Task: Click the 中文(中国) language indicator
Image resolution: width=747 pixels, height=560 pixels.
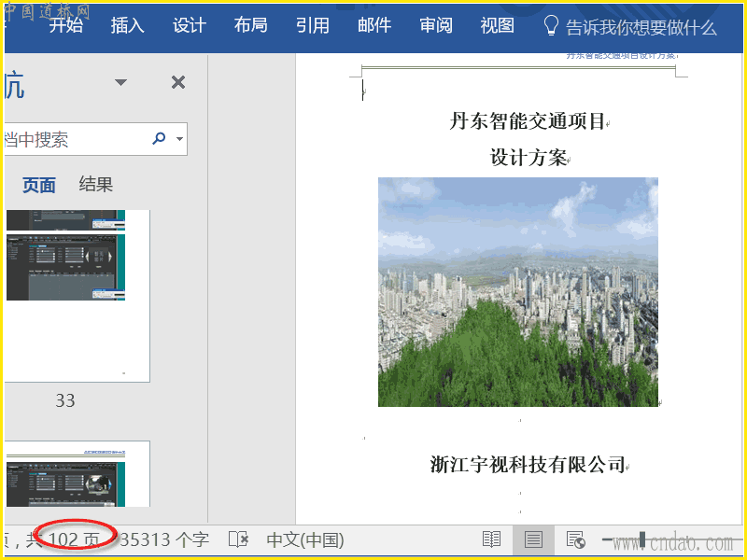Action: 305,540
